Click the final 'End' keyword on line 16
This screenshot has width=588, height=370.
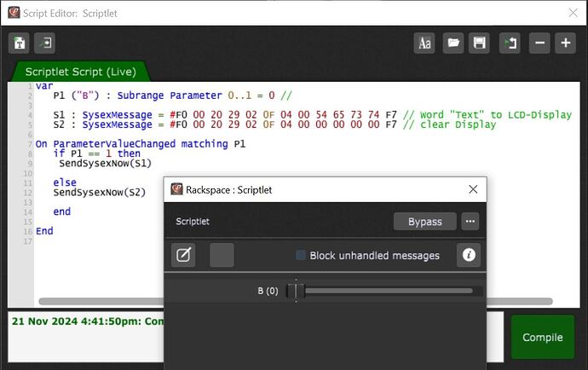pyautogui.click(x=44, y=231)
